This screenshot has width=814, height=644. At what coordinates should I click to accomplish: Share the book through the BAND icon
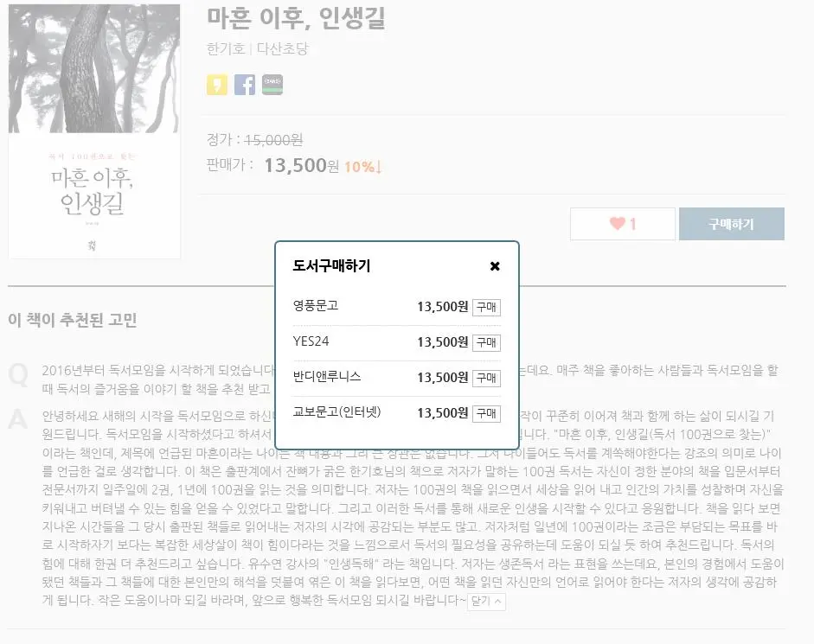click(x=272, y=85)
